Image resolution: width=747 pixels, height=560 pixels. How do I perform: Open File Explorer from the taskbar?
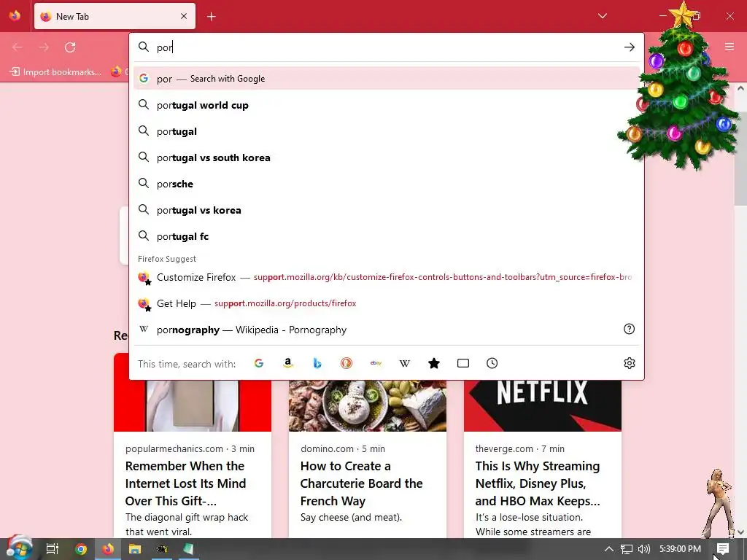[x=135, y=549]
